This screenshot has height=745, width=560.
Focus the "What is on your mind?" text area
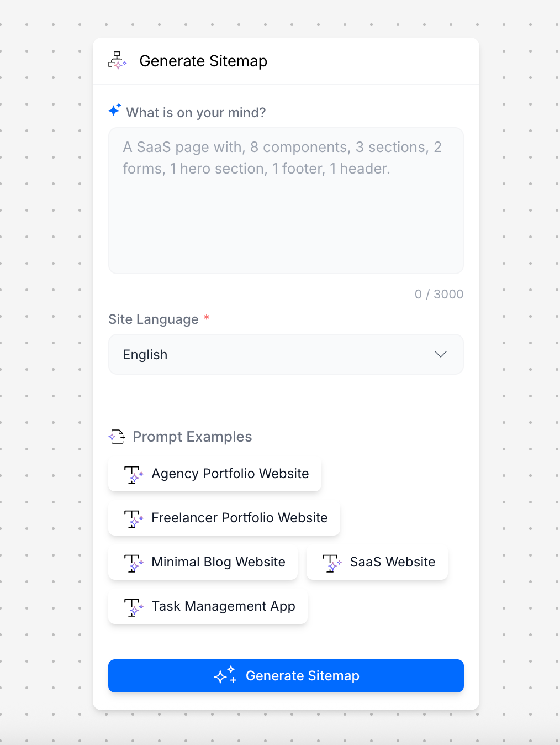tap(286, 201)
